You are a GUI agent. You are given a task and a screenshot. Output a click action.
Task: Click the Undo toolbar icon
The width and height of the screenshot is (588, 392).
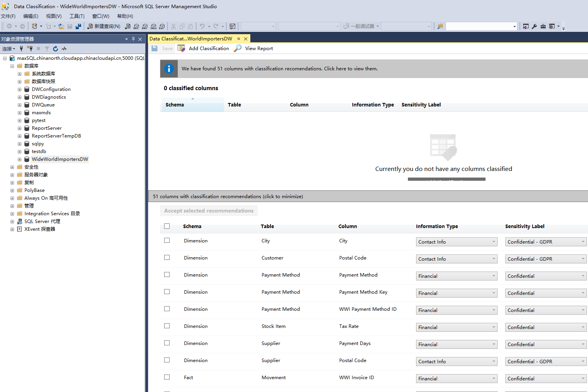pyautogui.click(x=202, y=26)
